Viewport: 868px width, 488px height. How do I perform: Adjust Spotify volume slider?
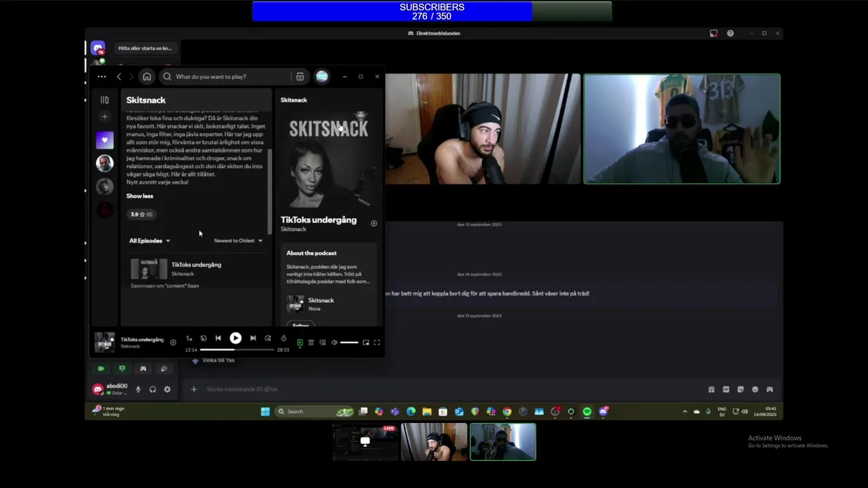click(349, 343)
